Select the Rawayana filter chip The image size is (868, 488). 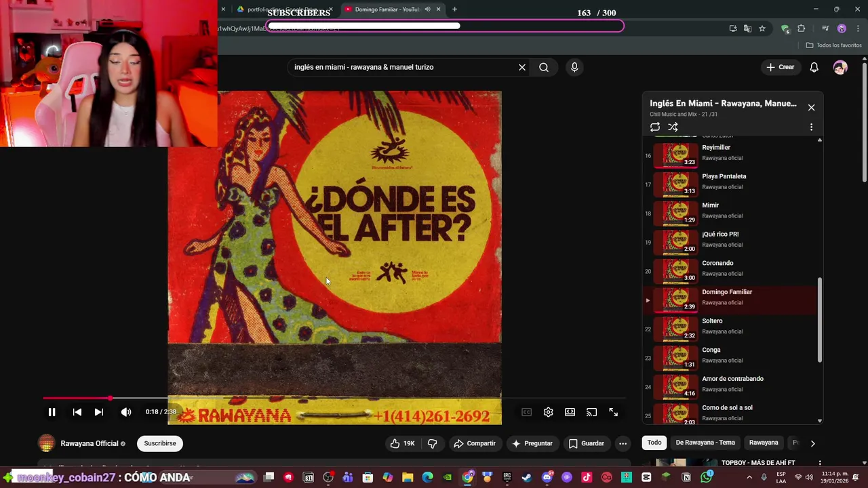tap(764, 443)
